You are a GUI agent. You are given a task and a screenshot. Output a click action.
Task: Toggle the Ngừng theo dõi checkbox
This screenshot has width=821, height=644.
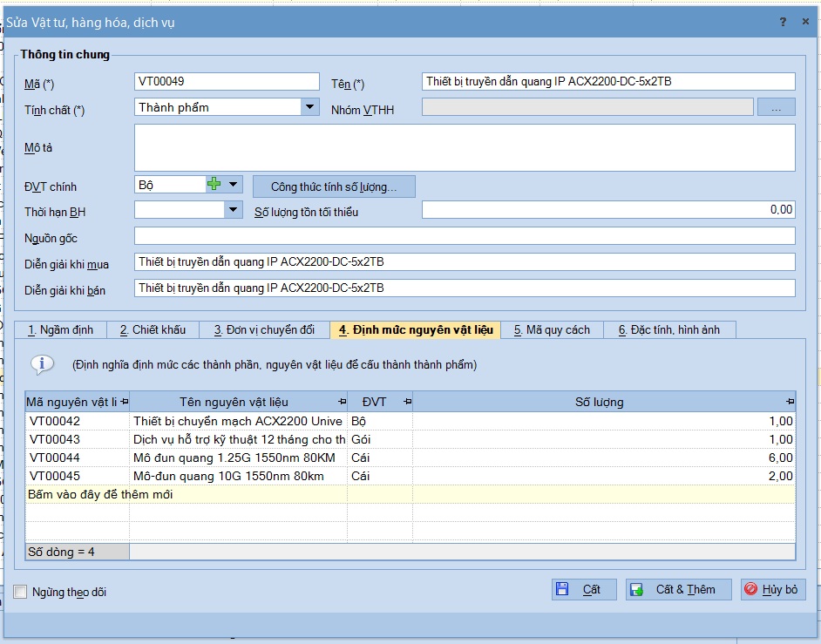[20, 592]
